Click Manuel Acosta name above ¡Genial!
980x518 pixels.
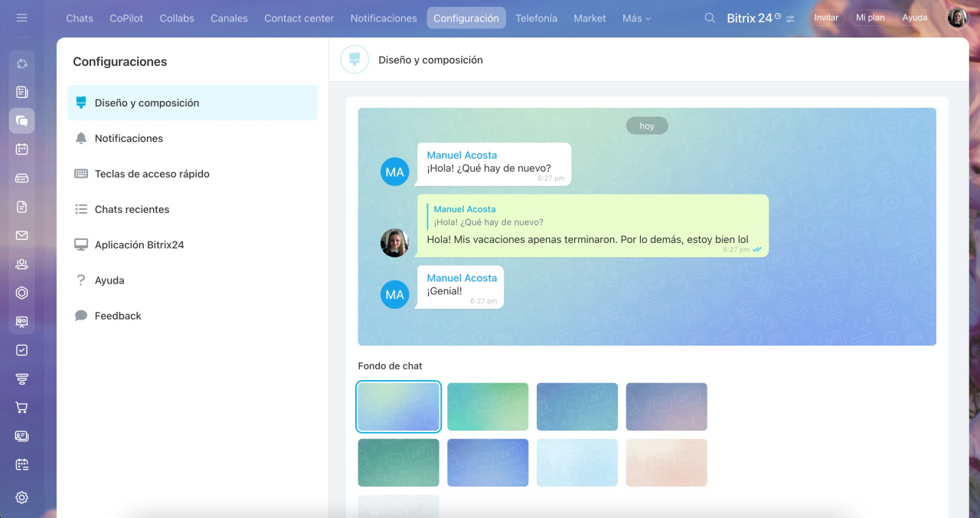(x=462, y=278)
